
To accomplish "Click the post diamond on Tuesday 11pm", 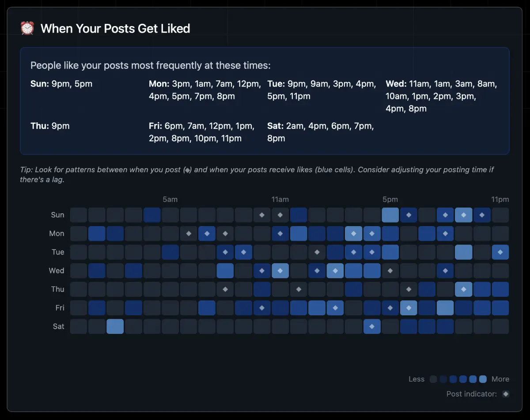I will point(500,252).
